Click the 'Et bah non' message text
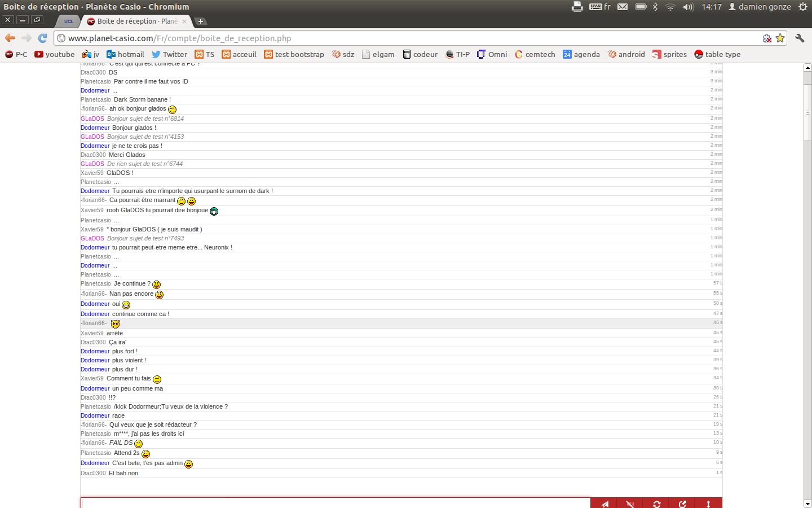 pyautogui.click(x=123, y=473)
